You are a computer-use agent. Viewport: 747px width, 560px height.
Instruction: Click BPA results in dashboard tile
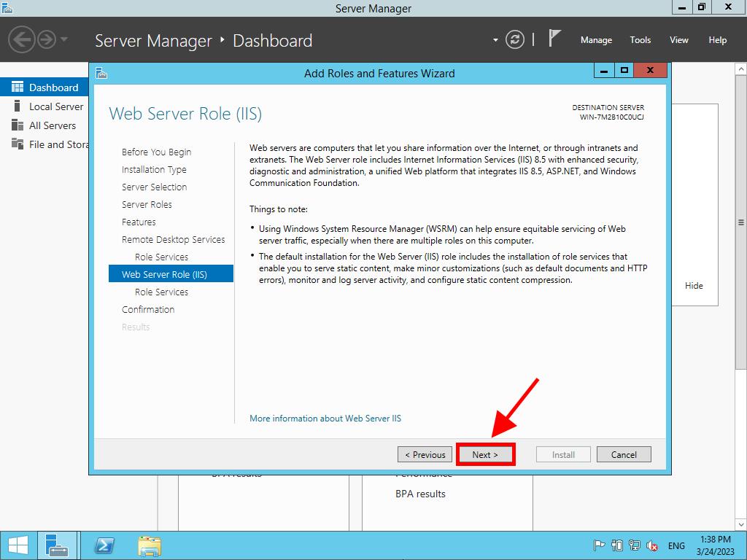[420, 494]
